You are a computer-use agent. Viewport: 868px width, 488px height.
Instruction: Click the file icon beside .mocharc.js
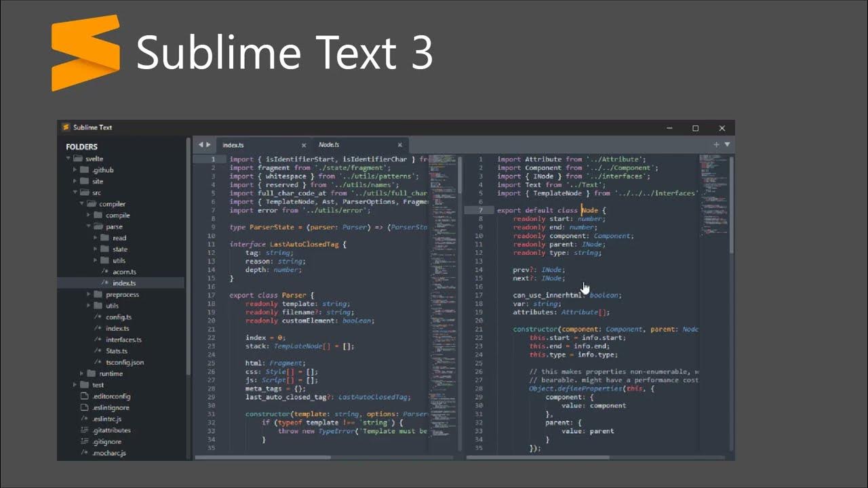85,453
